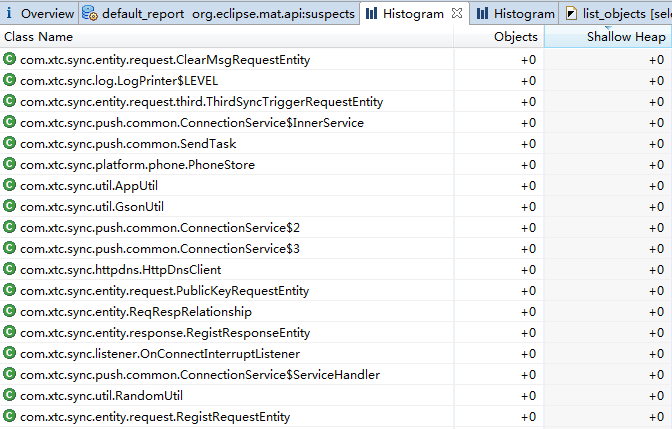Click Objects value of PhoneStore row

tap(528, 165)
